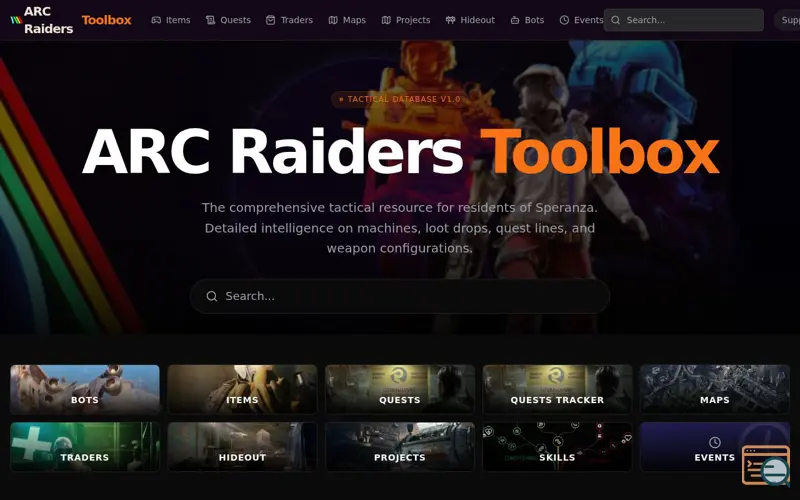Click the Projects icon in navbar
The height and width of the screenshot is (500, 800).
(x=386, y=20)
